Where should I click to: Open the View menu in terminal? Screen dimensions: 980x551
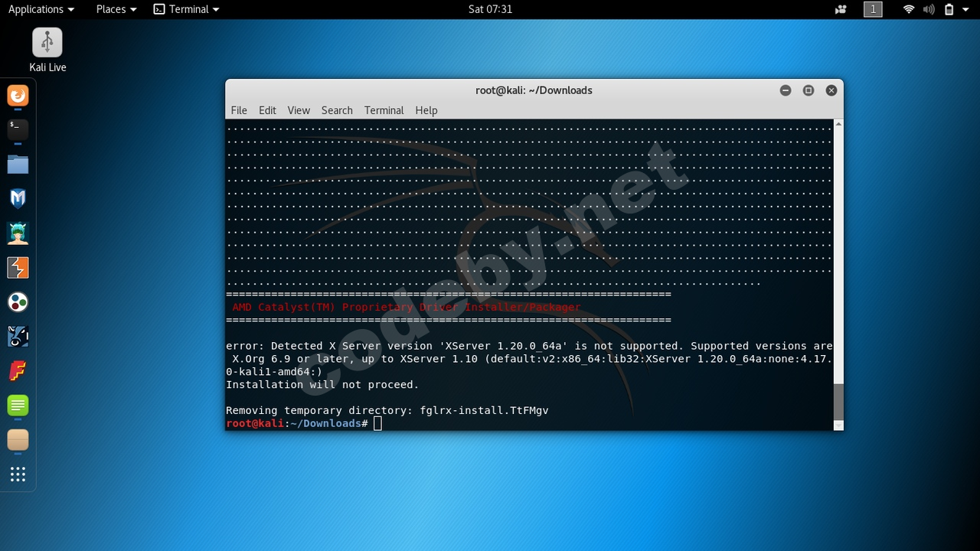click(x=299, y=110)
